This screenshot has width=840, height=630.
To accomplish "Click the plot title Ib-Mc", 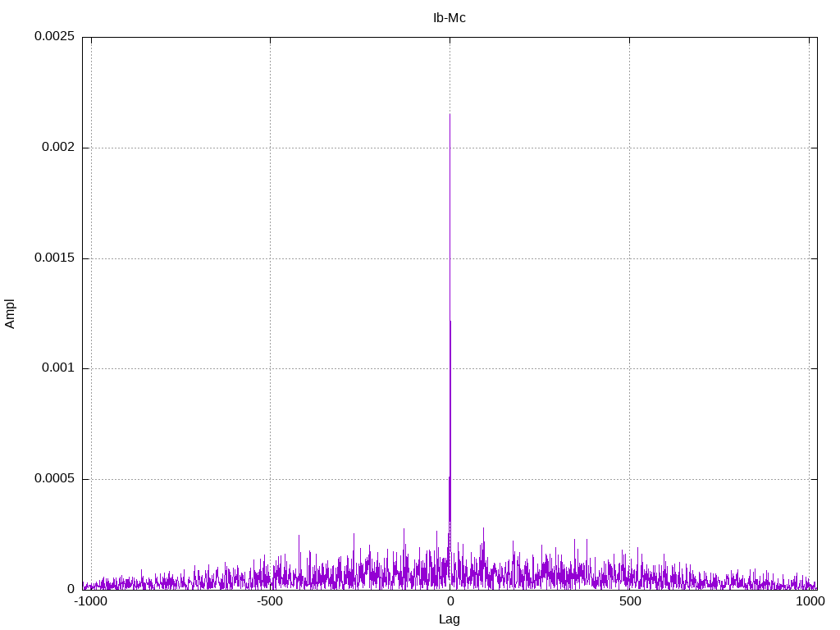I will point(449,18).
